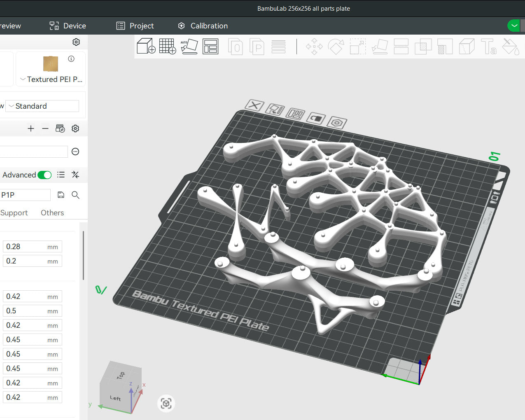Expand the search options ellipsis menu

point(75,152)
